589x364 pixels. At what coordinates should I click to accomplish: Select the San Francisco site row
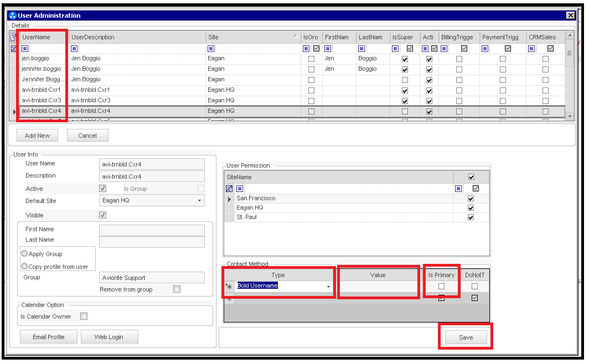[357, 199]
